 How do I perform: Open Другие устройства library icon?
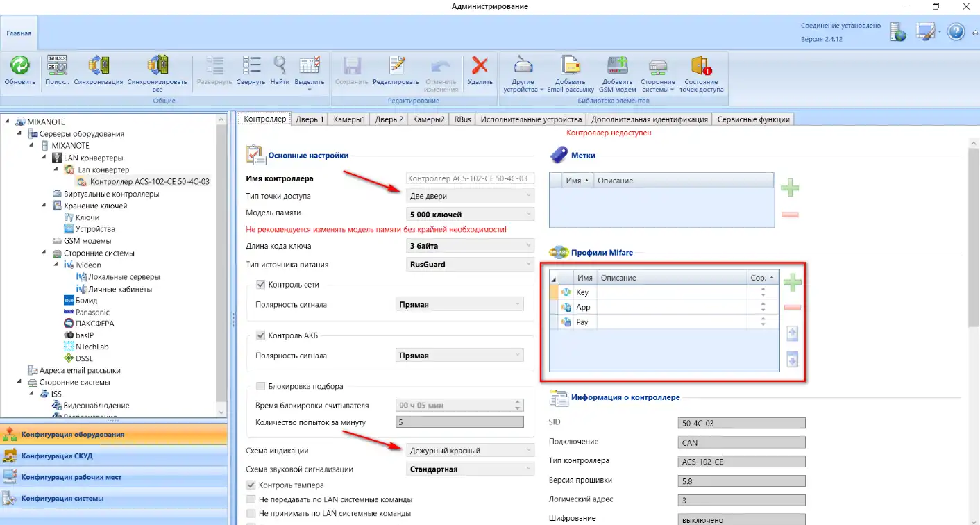point(523,65)
